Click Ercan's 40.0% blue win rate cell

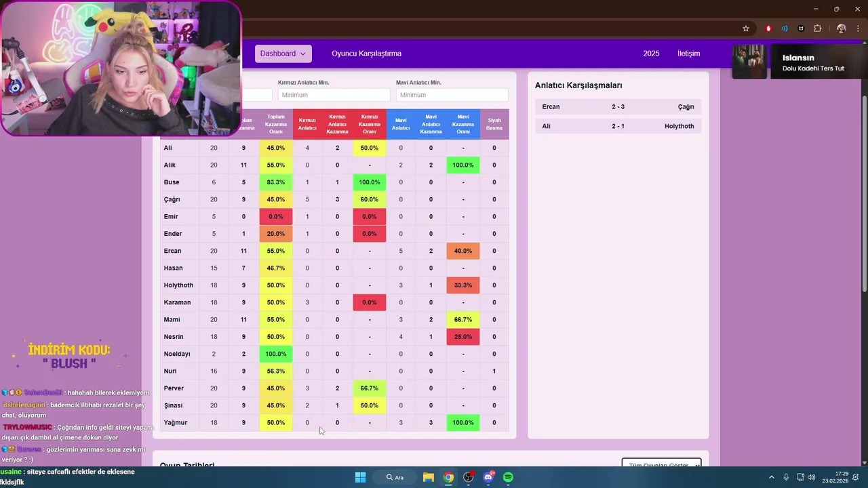click(463, 251)
